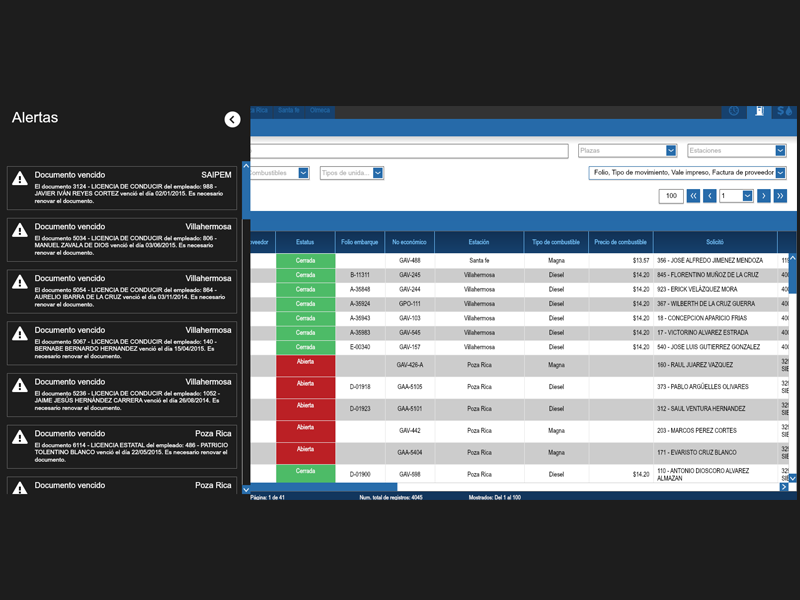Viewport: 800px width, 600px height.
Task: Click the clock icon in top bar
Action: coord(734,111)
